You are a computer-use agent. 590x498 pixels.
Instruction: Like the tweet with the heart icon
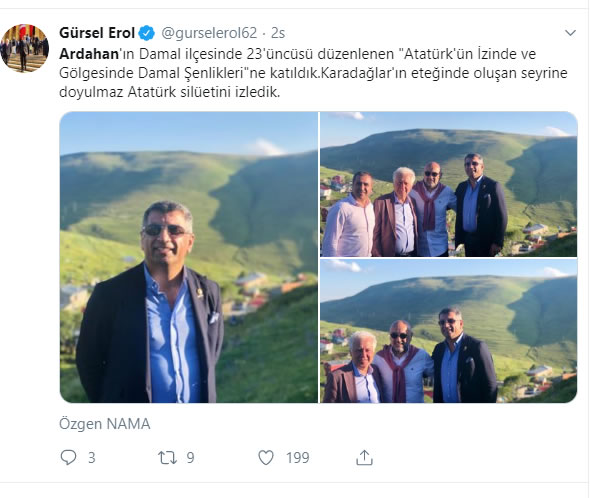click(266, 458)
